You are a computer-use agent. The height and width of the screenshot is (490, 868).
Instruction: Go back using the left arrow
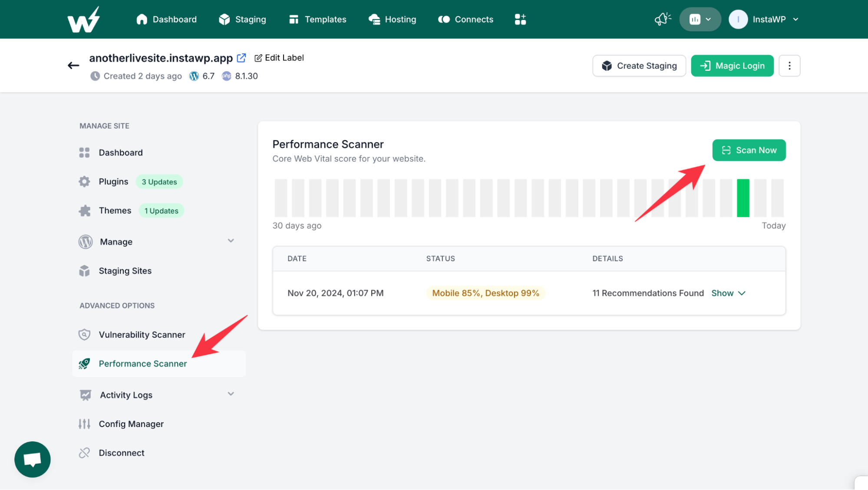click(73, 66)
